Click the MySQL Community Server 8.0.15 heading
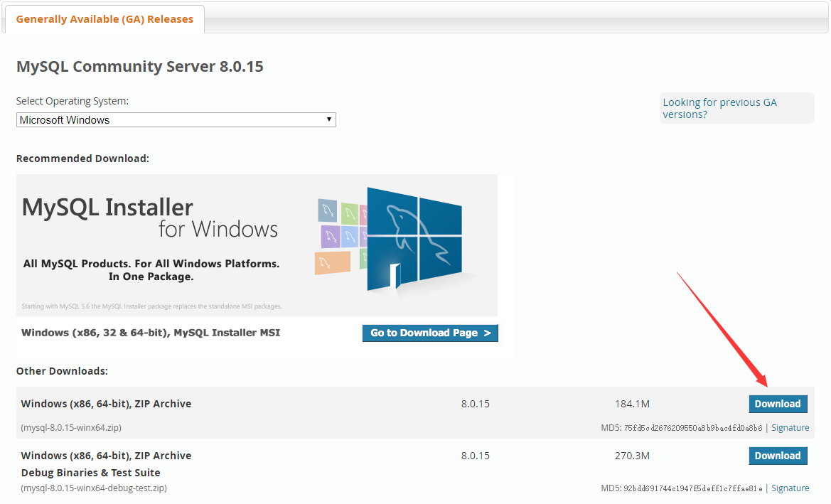The width and height of the screenshot is (831, 504). pyautogui.click(x=139, y=66)
